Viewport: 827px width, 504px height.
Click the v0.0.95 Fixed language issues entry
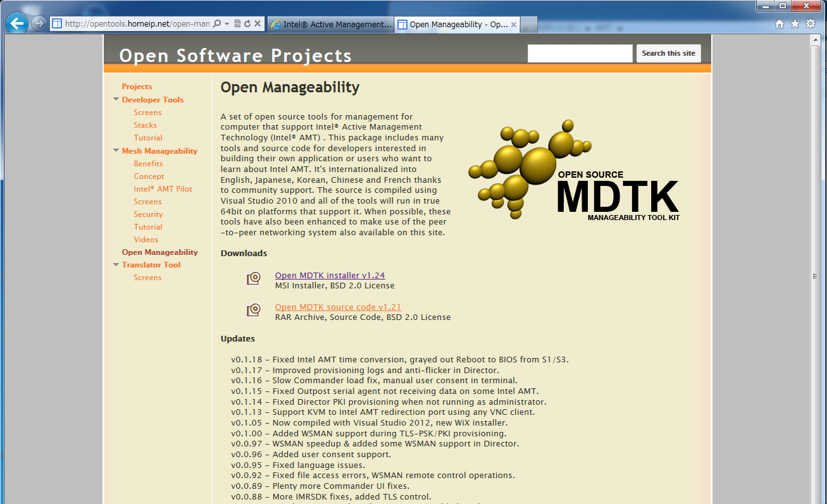coord(297,465)
